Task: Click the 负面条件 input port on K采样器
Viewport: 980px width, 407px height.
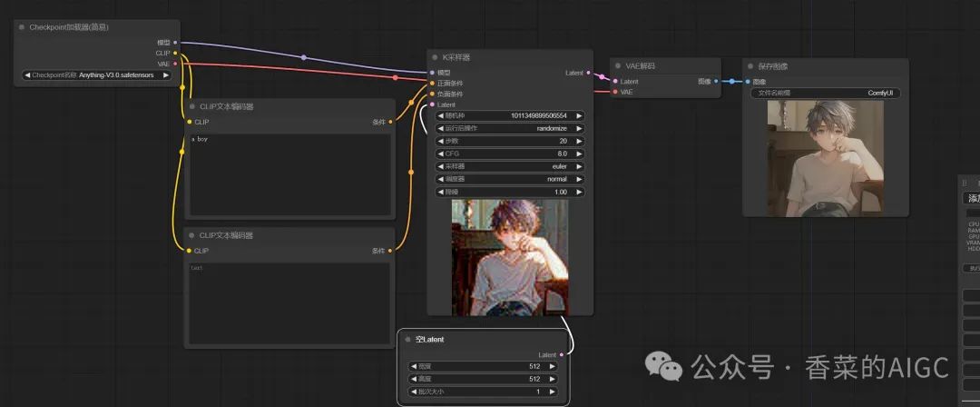Action: click(432, 94)
